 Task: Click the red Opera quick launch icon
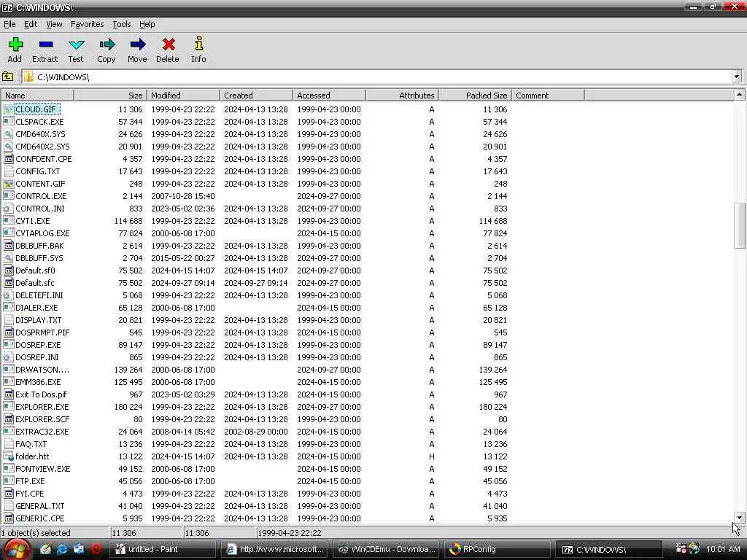click(96, 549)
